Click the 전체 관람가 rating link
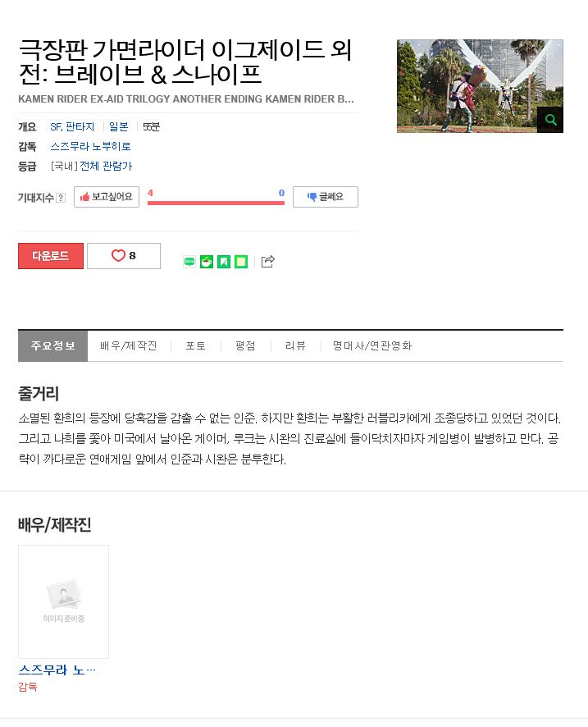Image resolution: width=588 pixels, height=727 pixels. click(106, 166)
